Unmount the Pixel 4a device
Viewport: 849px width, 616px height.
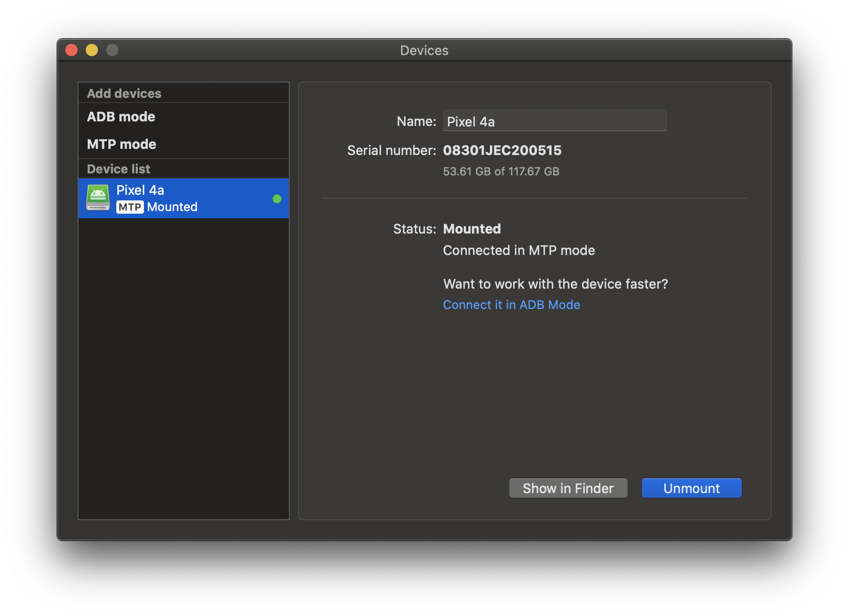tap(691, 488)
